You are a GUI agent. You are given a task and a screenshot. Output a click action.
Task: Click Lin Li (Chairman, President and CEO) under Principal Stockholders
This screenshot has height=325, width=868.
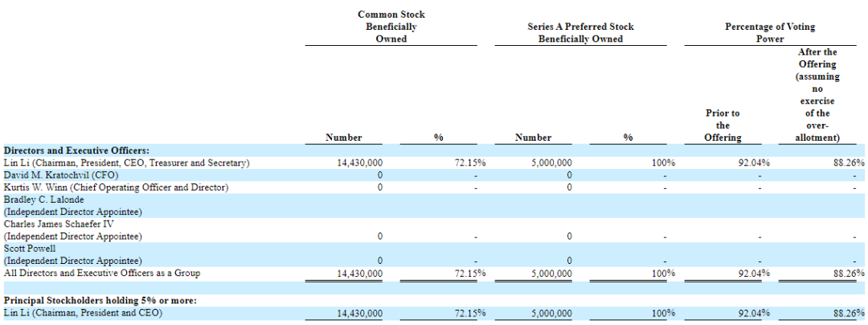pos(83,313)
